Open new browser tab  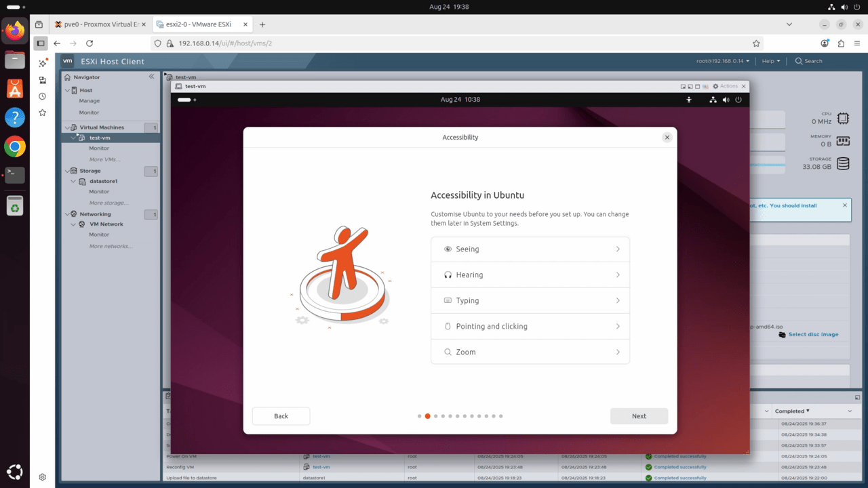tap(262, 24)
